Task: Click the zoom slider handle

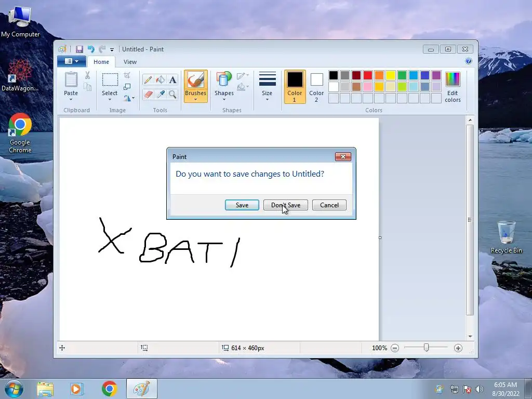Action: (x=427, y=348)
